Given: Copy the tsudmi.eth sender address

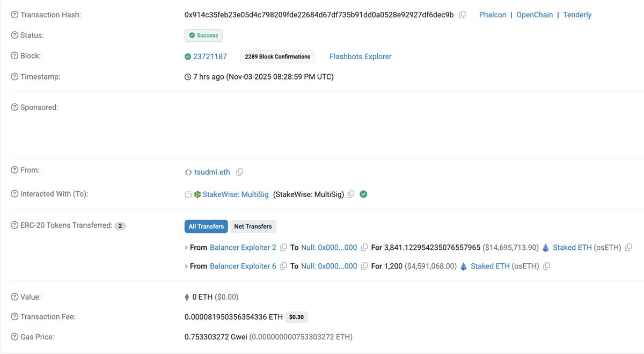Looking at the screenshot, I should click(x=240, y=172).
